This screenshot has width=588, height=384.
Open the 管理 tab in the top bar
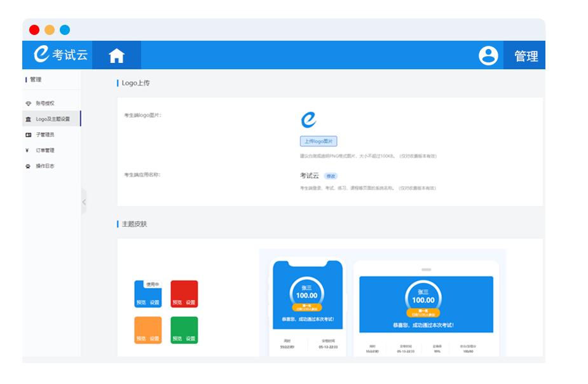click(525, 56)
